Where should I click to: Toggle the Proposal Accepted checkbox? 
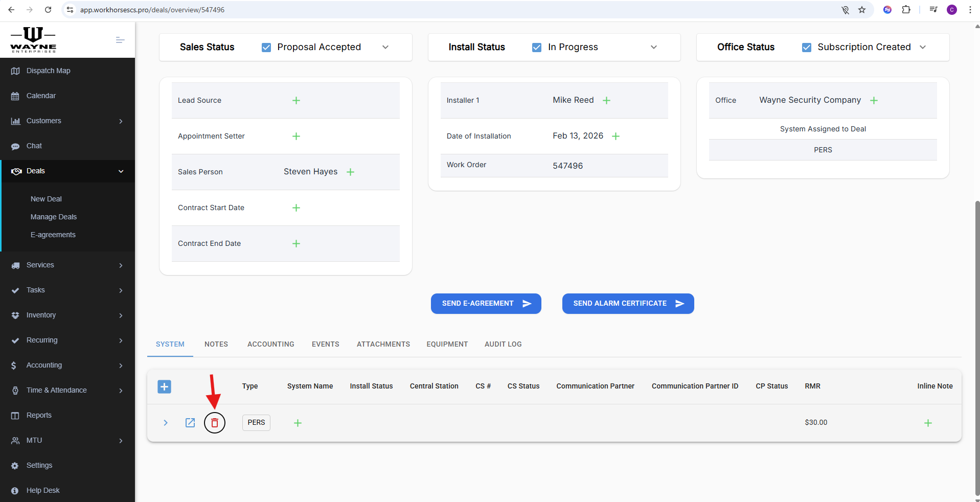click(266, 48)
